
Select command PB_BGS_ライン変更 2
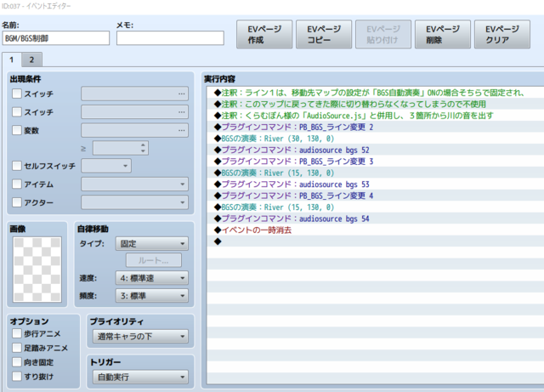tap(376, 127)
